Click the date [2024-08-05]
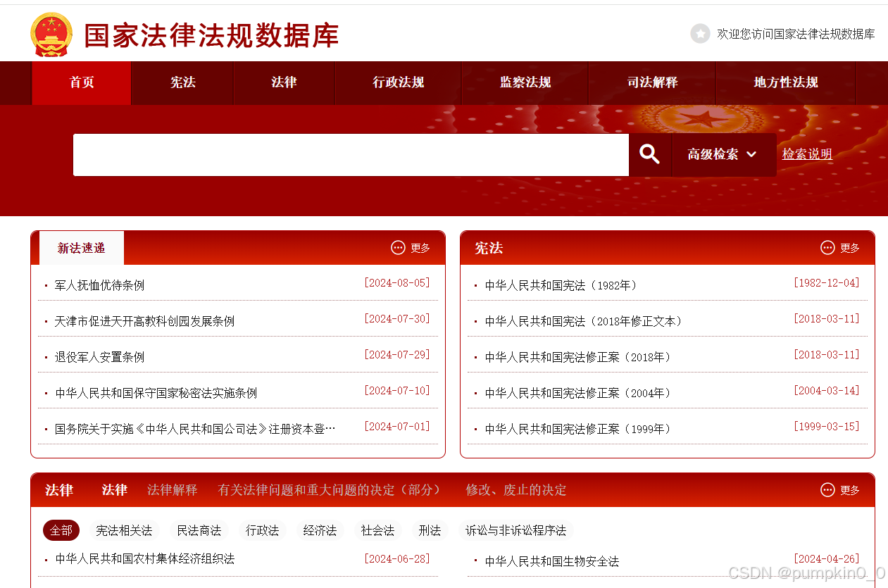 tap(396, 283)
